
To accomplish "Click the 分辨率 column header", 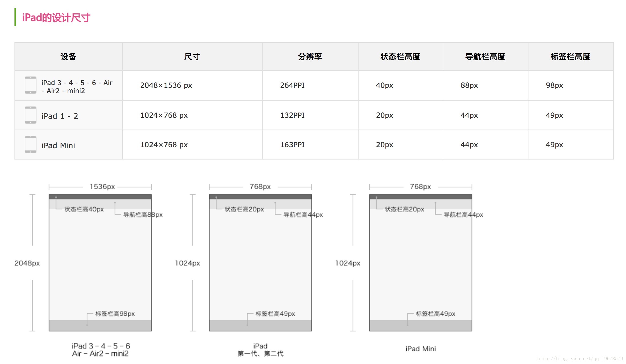I will coord(310,56).
